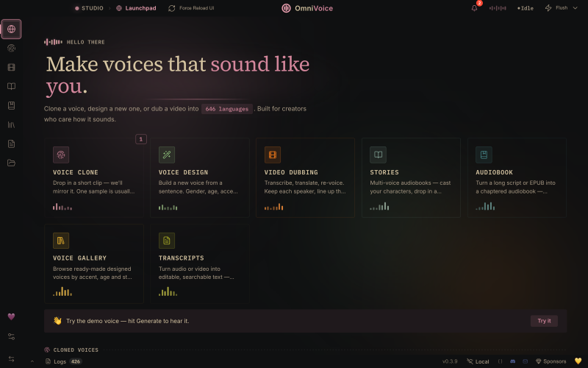Image resolution: width=588 pixels, height=368 pixels.
Task: Open the VIDEO DUBBING card title
Action: click(291, 172)
